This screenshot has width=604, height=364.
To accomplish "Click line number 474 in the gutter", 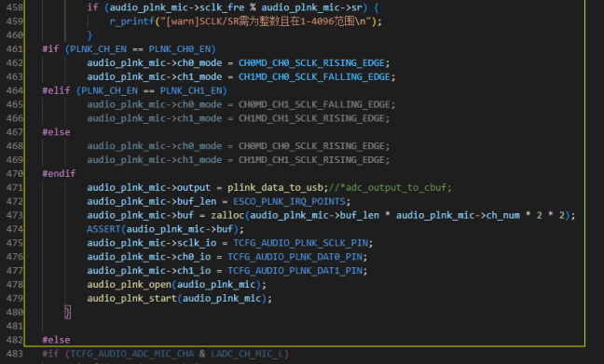I will [15, 229].
